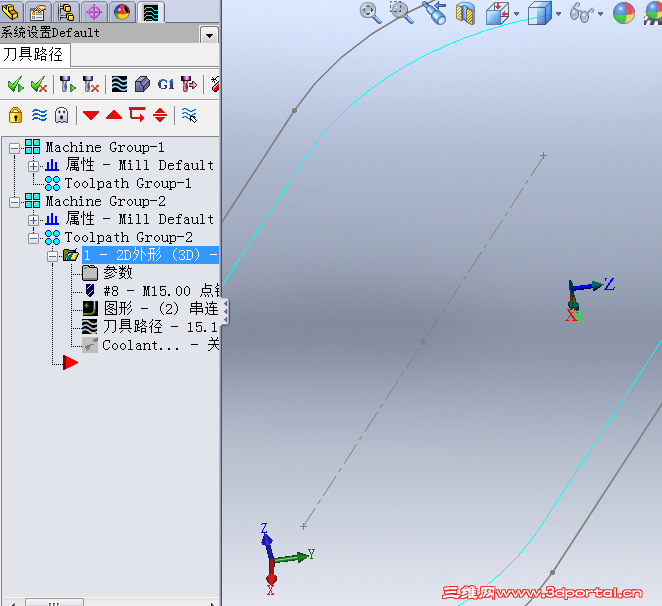Open backplot selected operations wave icon
Viewport: 662px width, 606px height.
click(119, 84)
